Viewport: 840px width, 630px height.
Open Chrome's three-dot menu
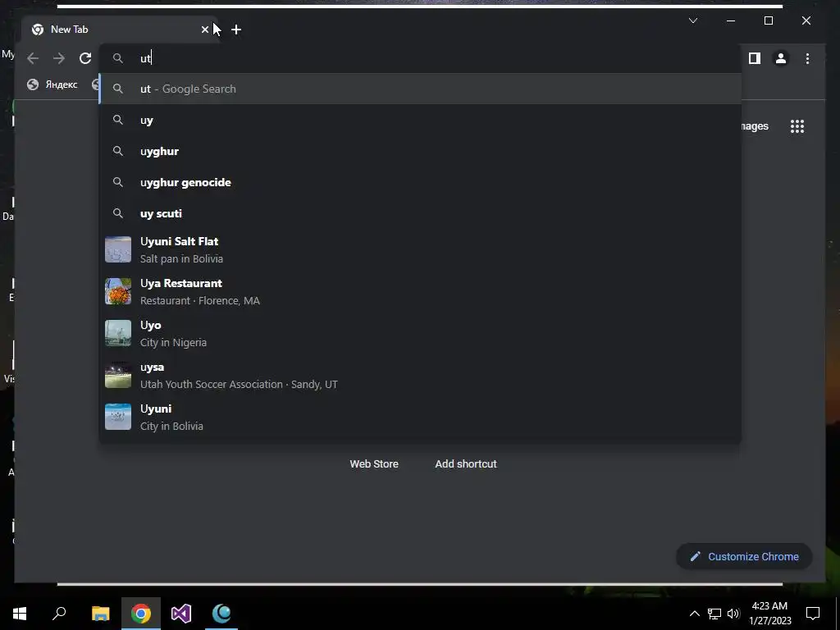[807, 58]
